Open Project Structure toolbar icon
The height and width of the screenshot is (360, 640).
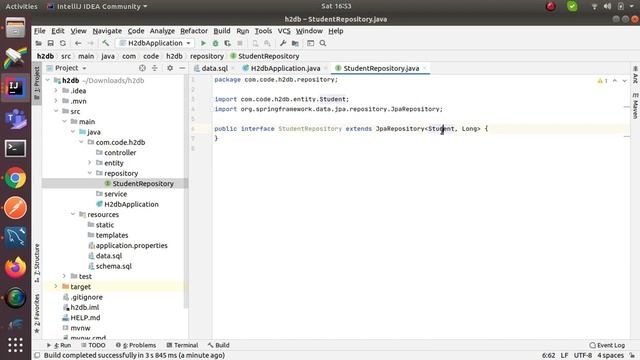[295, 43]
